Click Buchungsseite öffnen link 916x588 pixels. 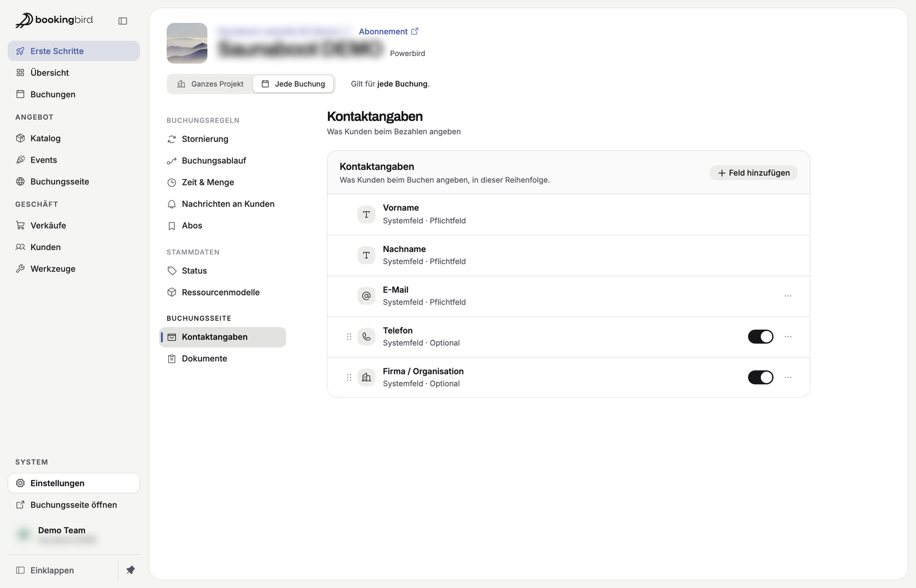[74, 505]
